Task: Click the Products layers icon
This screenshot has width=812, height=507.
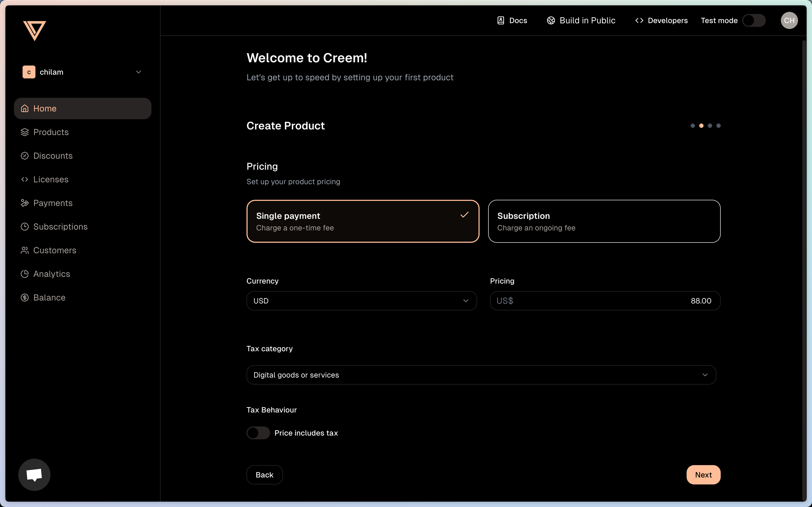Action: point(25,132)
